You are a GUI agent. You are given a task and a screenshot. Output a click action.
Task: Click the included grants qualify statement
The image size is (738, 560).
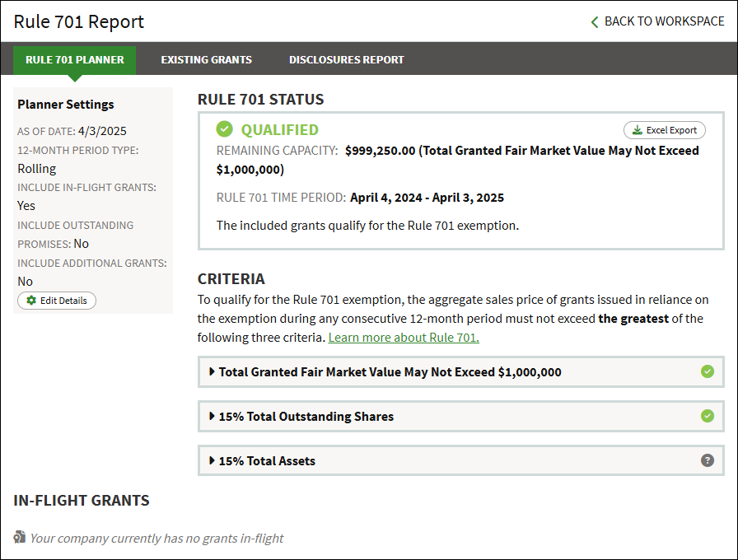pyautogui.click(x=367, y=226)
